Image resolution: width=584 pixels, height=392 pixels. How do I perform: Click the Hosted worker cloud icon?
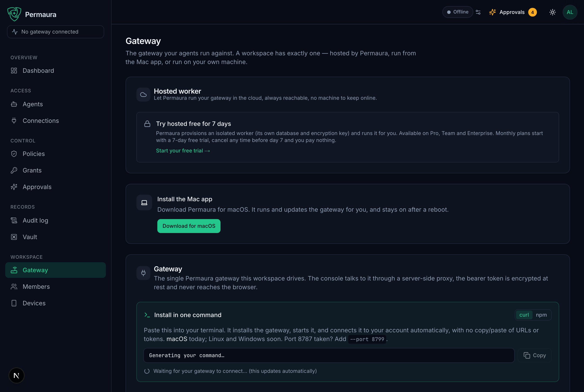pos(143,95)
